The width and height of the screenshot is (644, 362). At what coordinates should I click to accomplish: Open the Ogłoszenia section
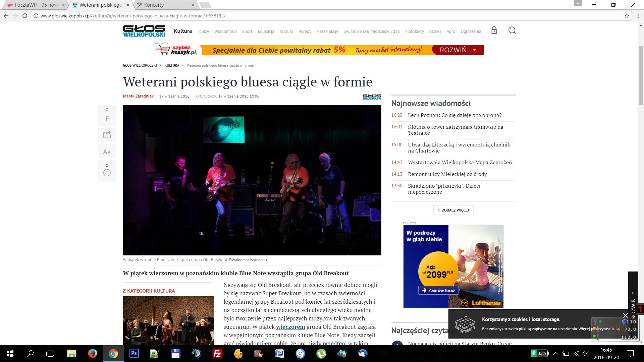click(x=471, y=32)
